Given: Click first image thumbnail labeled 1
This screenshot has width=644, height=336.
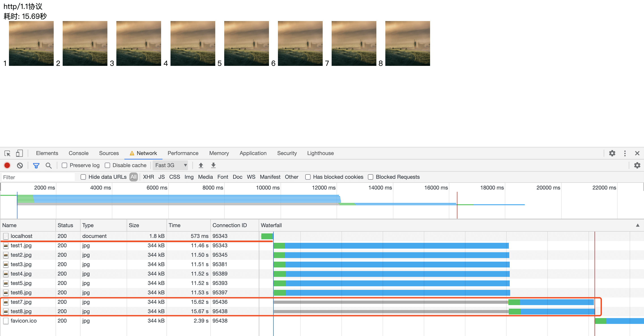Looking at the screenshot, I should pos(31,43).
